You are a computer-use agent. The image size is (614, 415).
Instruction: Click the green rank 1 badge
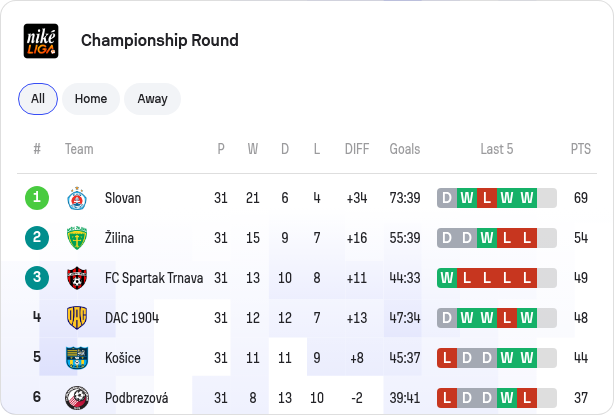pyautogui.click(x=37, y=198)
